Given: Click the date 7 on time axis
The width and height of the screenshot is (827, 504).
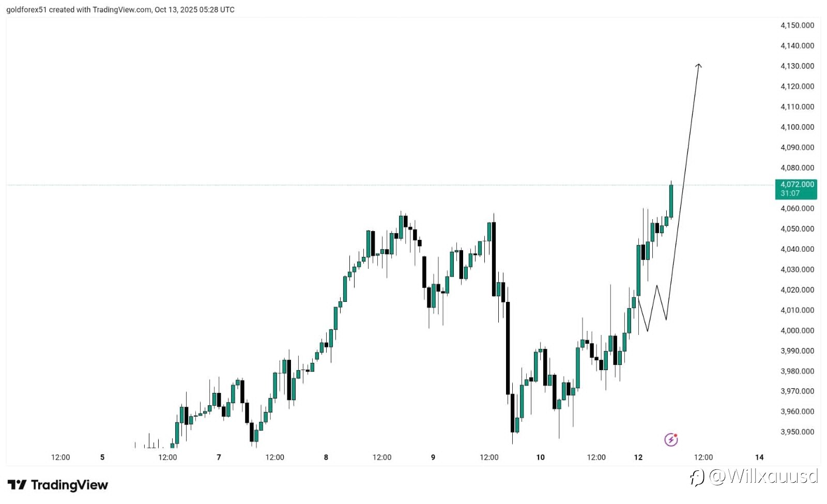Looking at the screenshot, I should click(x=219, y=457).
